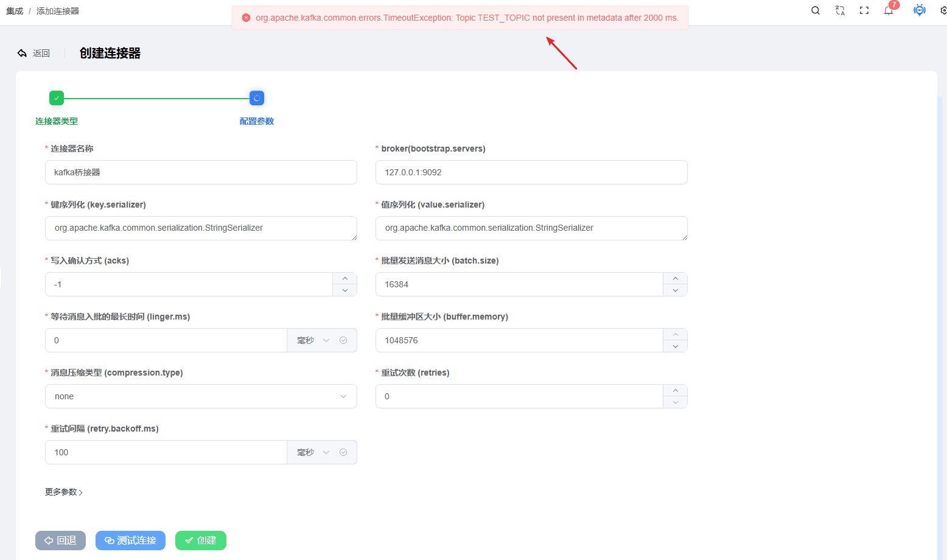Focus the acks number input

click(189, 284)
